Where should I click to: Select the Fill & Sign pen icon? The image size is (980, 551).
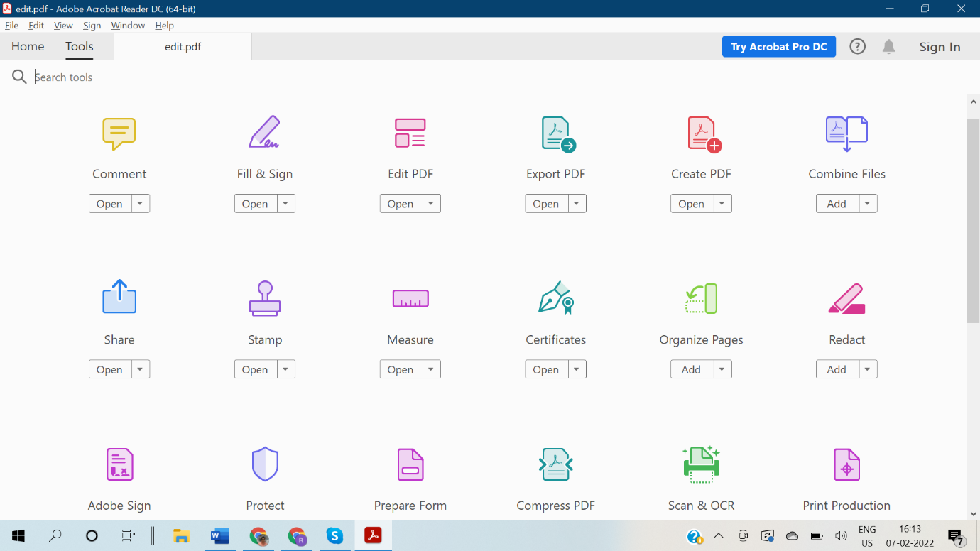[264, 133]
